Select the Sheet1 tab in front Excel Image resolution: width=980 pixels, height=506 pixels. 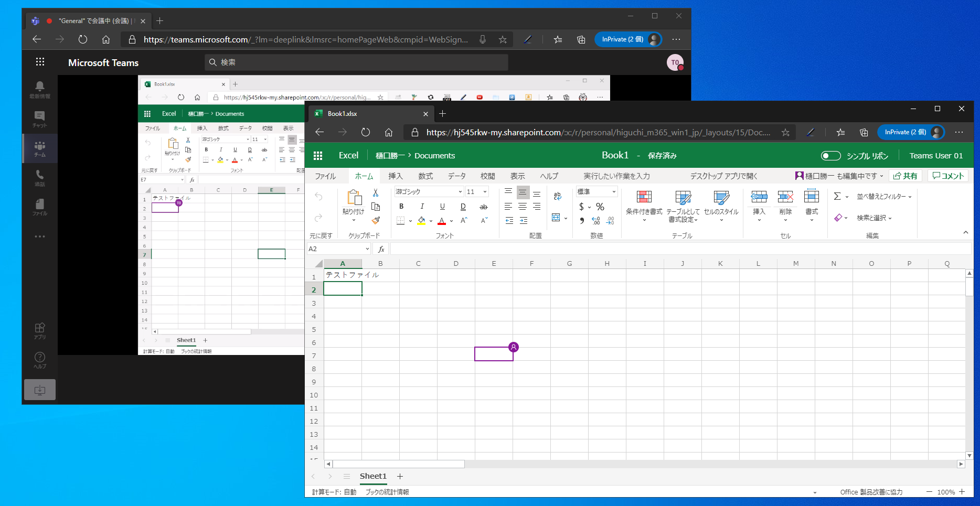[x=373, y=476]
